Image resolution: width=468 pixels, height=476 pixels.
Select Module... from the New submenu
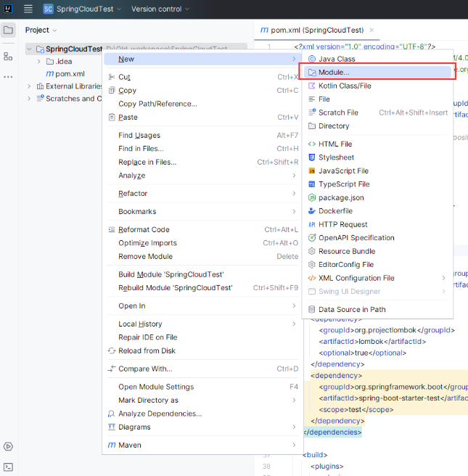(x=334, y=73)
